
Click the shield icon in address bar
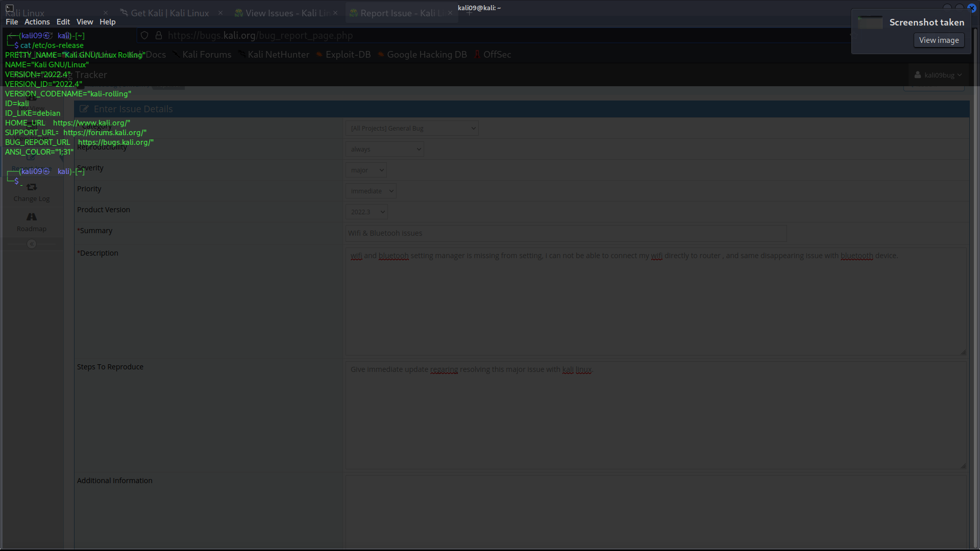(x=144, y=35)
